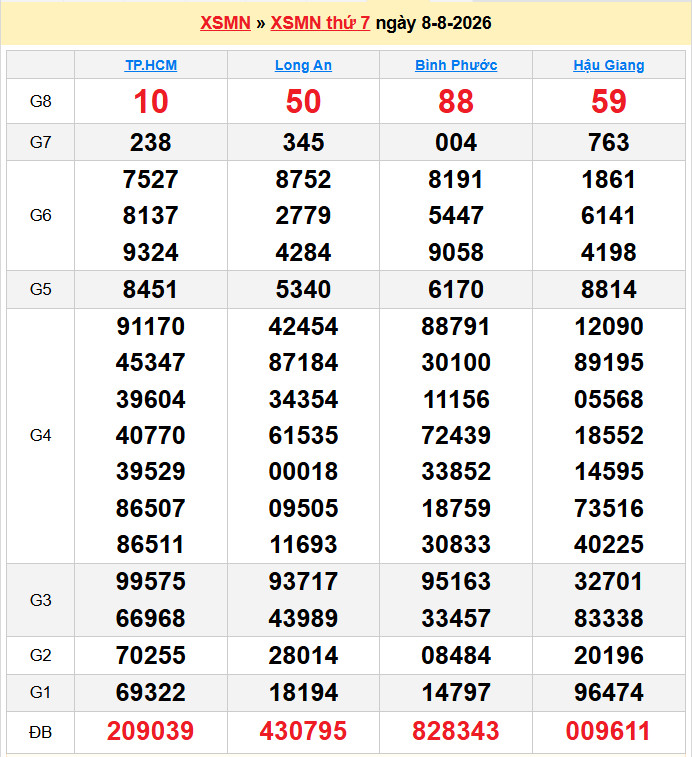The image size is (692, 757).
Task: Click G6 number 6141
Action: click(x=608, y=215)
